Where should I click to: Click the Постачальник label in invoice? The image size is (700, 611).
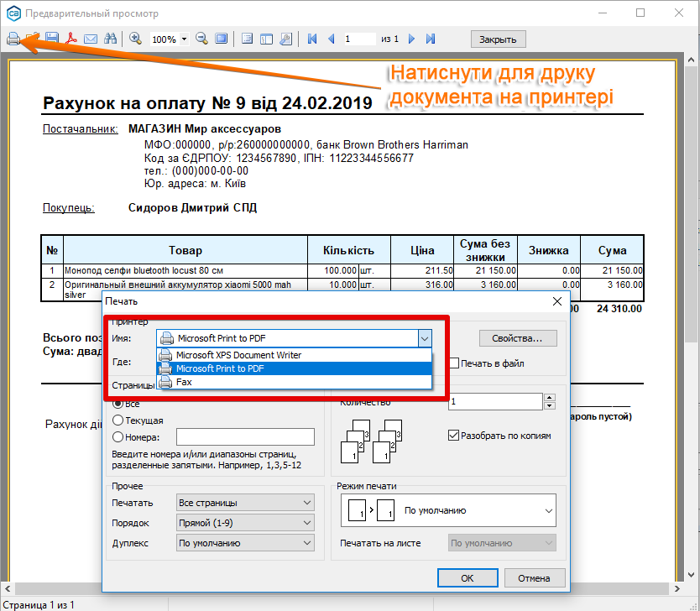[81, 129]
